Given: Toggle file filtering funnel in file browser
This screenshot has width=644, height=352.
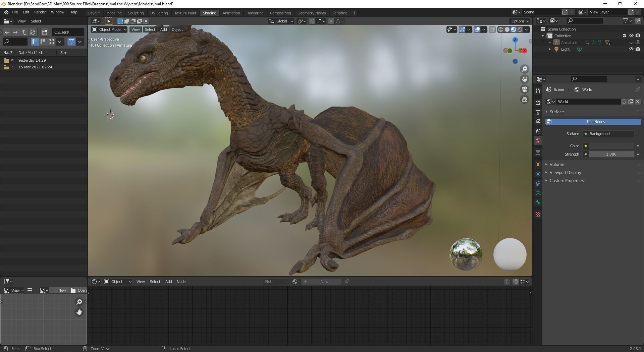Looking at the screenshot, I should click(71, 42).
